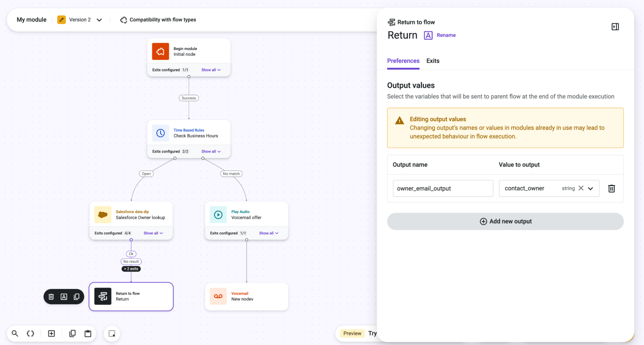Viewport: 644px width, 345px height.
Task: Click the add node plus icon
Action: (x=51, y=333)
